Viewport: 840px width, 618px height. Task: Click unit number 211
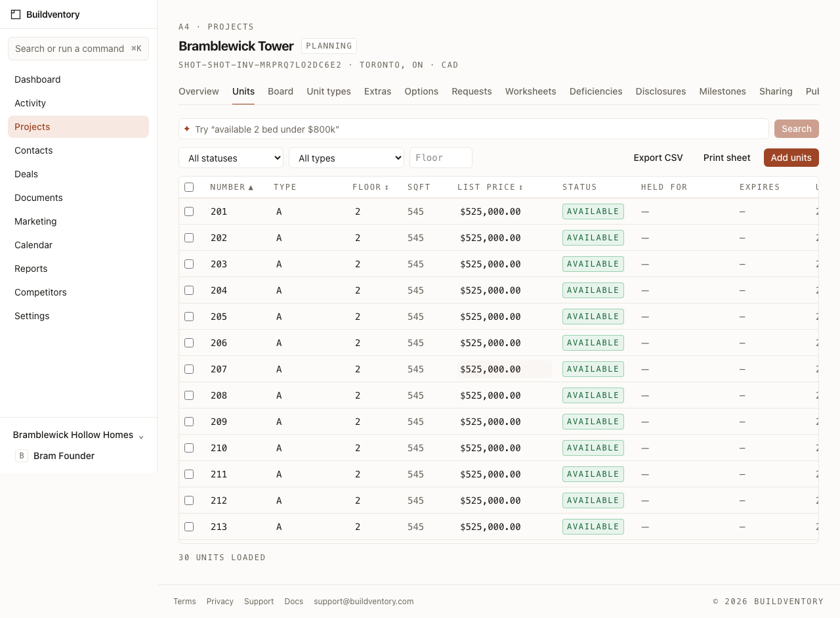[219, 474]
